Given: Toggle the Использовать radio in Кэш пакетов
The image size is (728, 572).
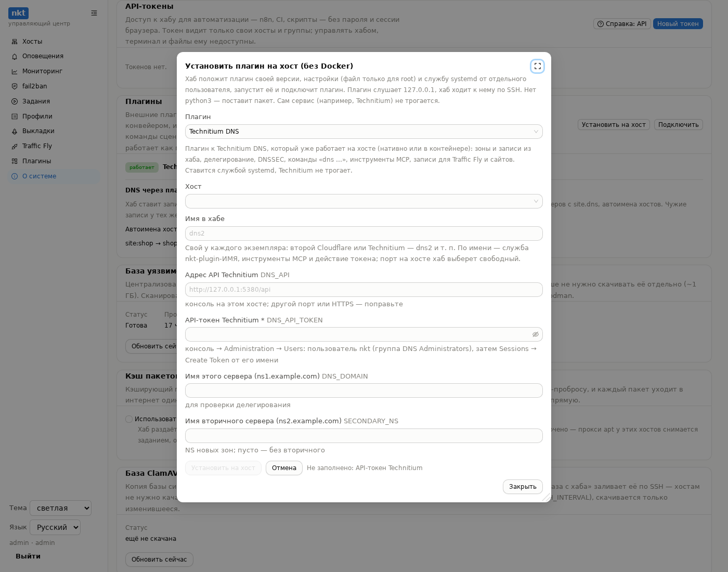Looking at the screenshot, I should (129, 419).
